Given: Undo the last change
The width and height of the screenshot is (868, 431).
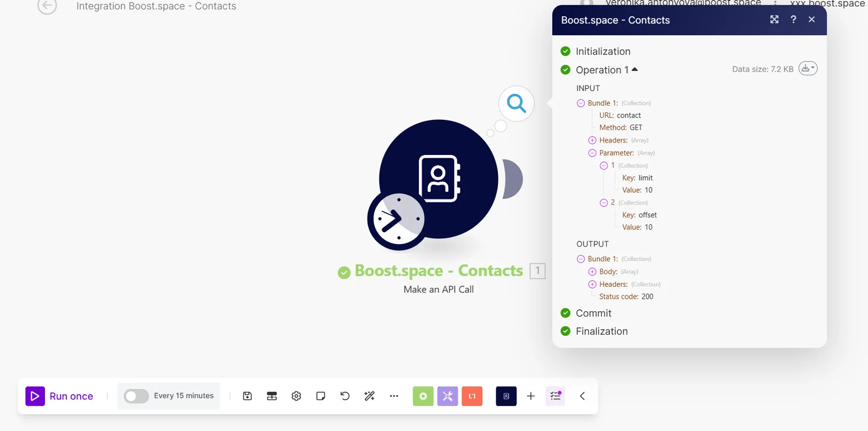Looking at the screenshot, I should pos(345,396).
